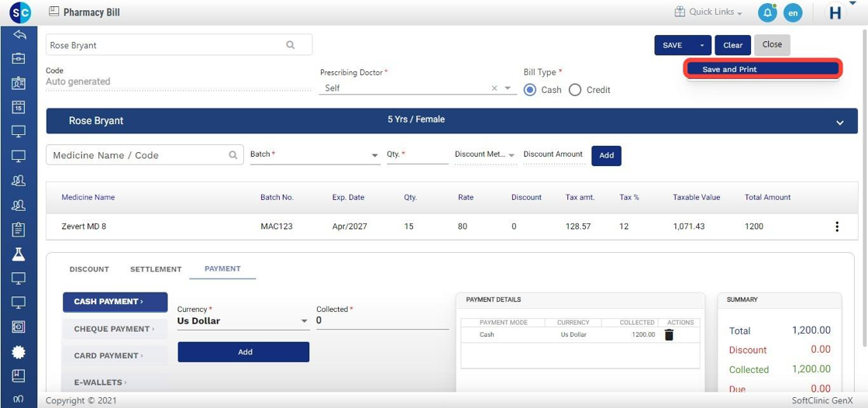
Task: Click the notification bell icon
Action: click(767, 12)
